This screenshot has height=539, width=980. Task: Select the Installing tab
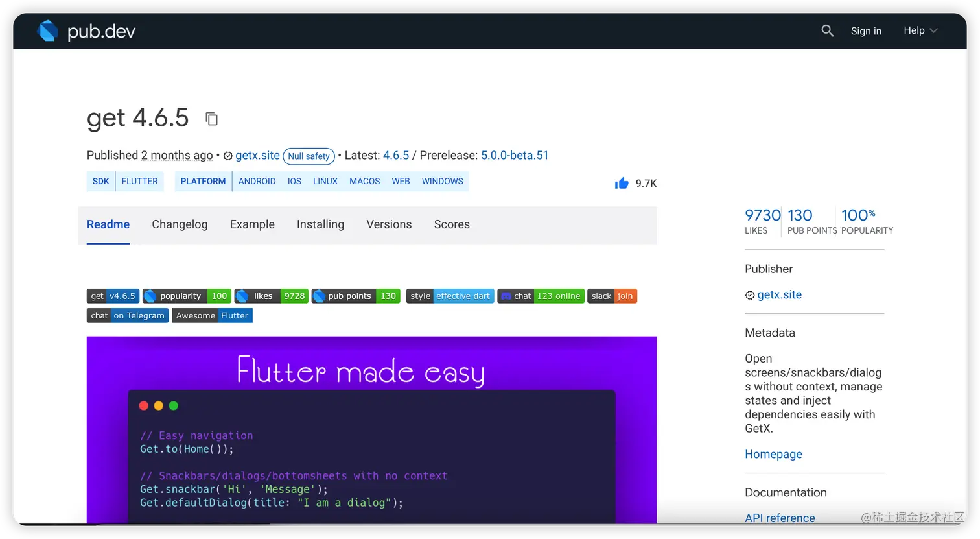click(320, 224)
